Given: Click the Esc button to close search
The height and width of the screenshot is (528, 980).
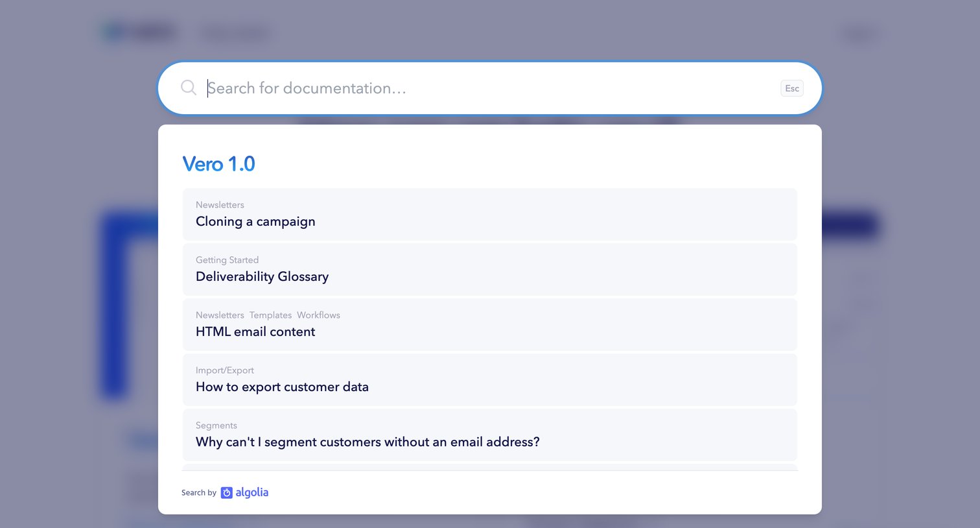Looking at the screenshot, I should [792, 88].
